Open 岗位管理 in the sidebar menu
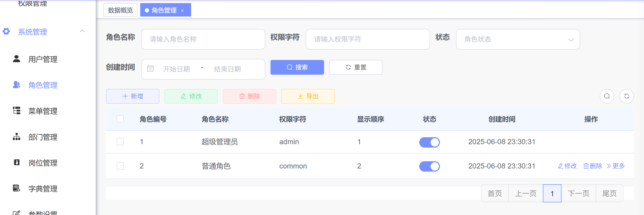Image resolution: width=644 pixels, height=215 pixels. (43, 163)
